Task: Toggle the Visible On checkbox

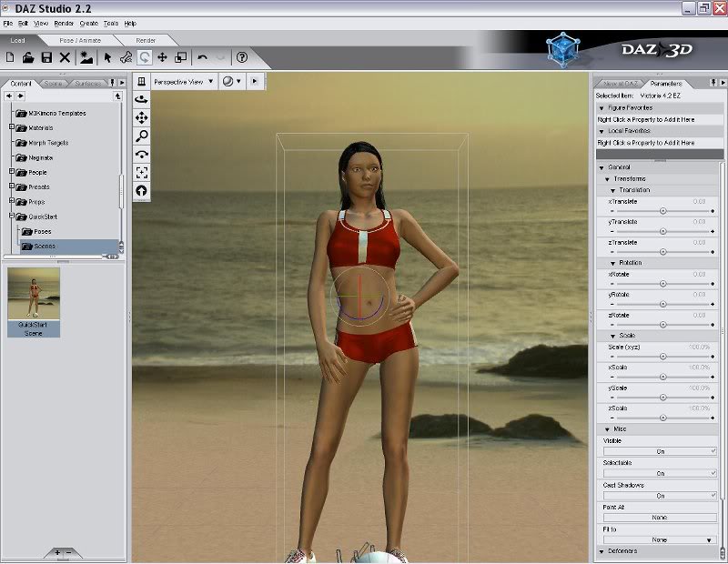Action: click(660, 451)
